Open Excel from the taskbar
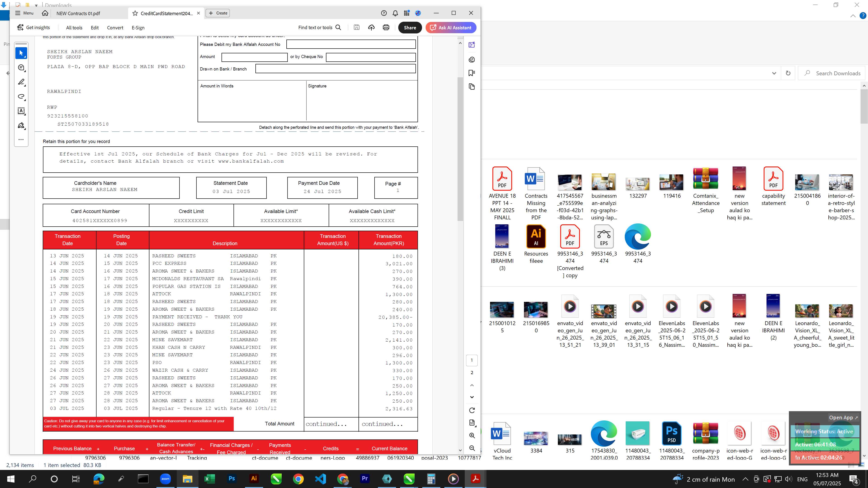The height and width of the screenshot is (488, 868). point(210,479)
